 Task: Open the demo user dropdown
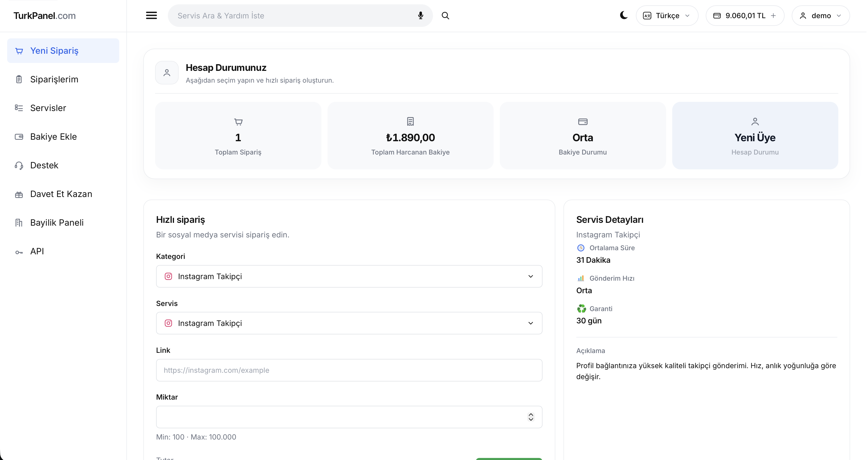pyautogui.click(x=820, y=16)
